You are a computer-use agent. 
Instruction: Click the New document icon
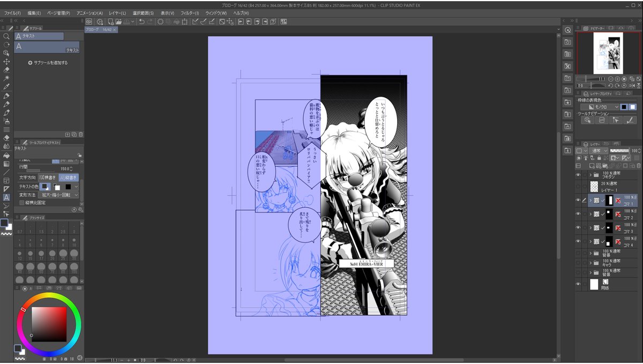point(110,21)
